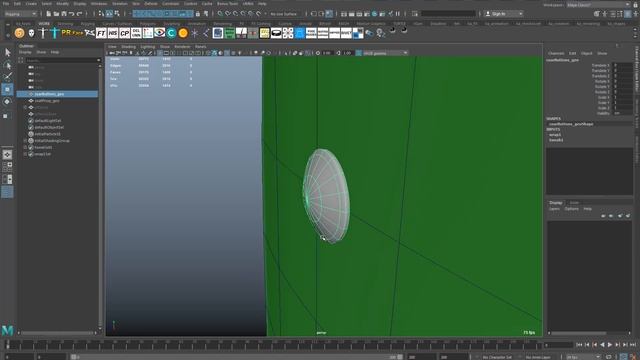Image resolution: width=640 pixels, height=360 pixels.
Task: Expand the initialShadingGroup node in Outliner
Action: coord(25,141)
